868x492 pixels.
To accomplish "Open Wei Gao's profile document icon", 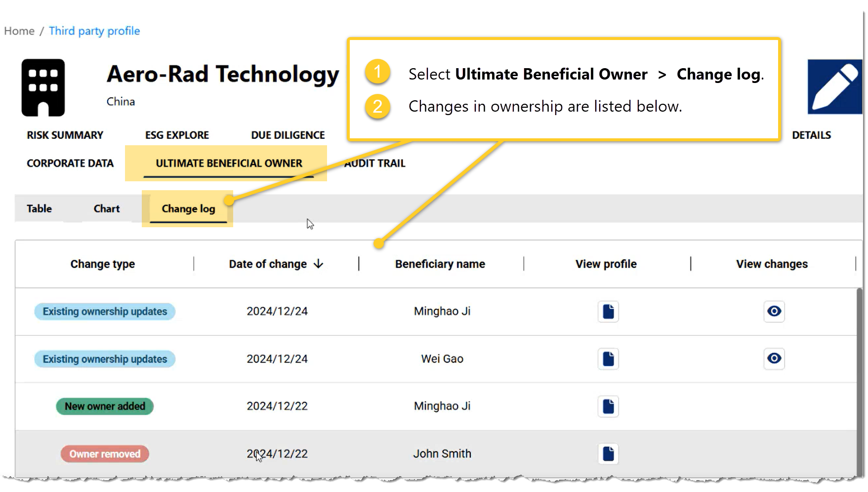I will click(x=608, y=359).
